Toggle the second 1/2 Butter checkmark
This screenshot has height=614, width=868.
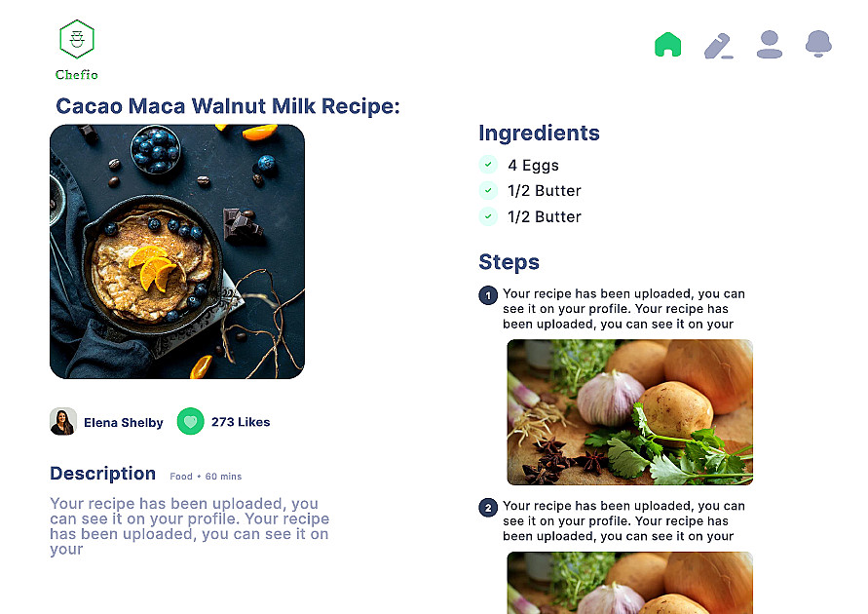pyautogui.click(x=488, y=216)
